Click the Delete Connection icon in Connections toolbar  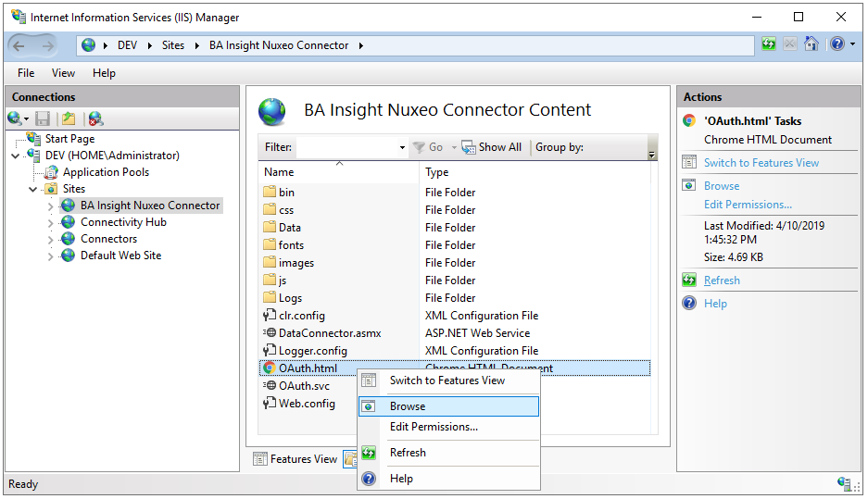point(94,119)
